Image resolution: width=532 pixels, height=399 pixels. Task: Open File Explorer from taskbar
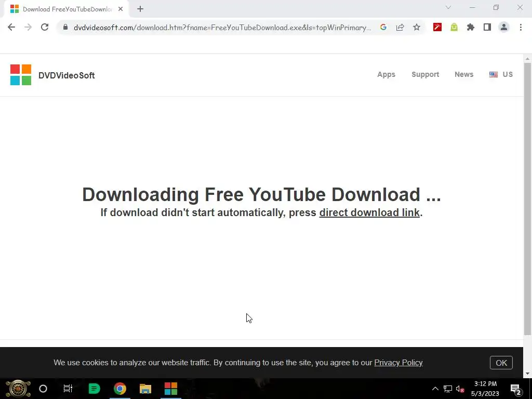[145, 389]
